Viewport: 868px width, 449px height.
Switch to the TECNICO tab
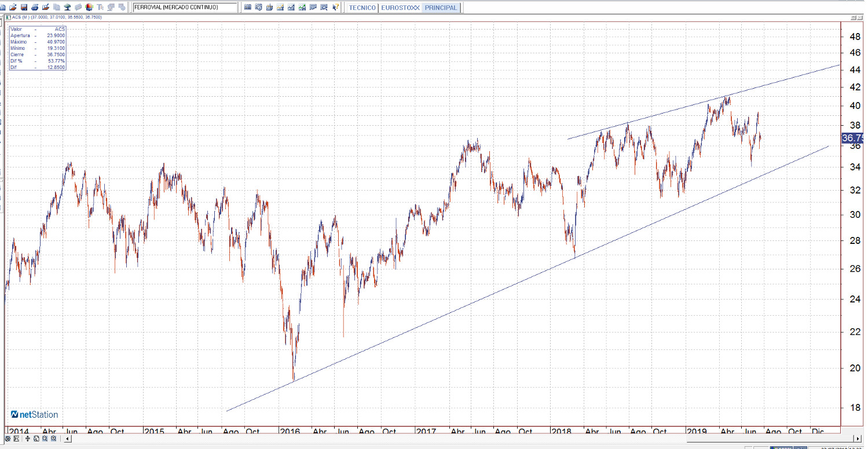pyautogui.click(x=362, y=8)
